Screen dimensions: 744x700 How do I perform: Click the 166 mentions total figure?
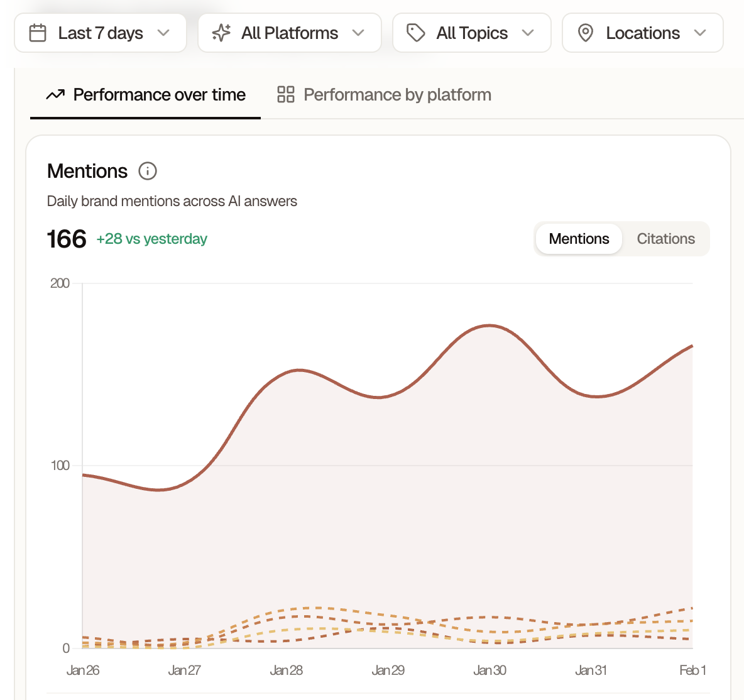[x=67, y=239]
